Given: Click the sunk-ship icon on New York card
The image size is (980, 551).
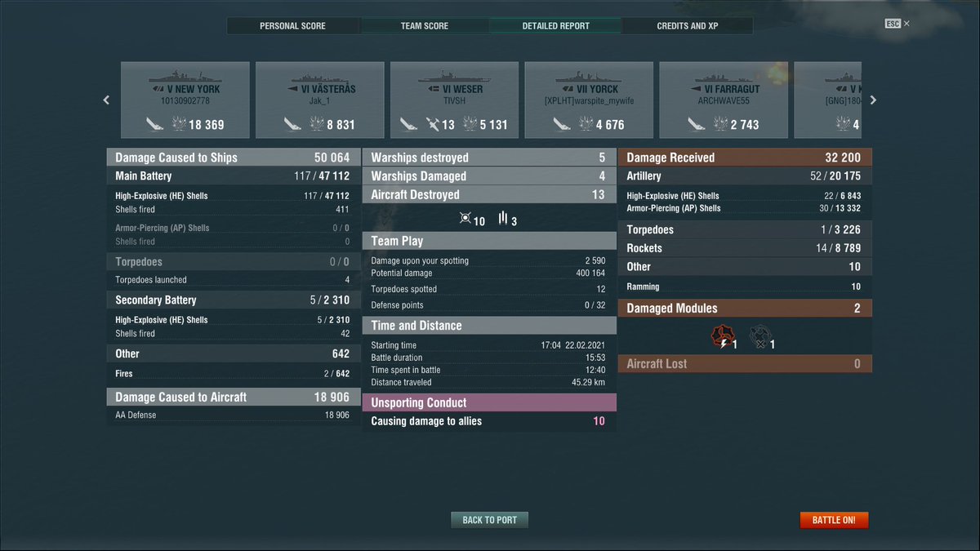Looking at the screenshot, I should coord(155,124).
